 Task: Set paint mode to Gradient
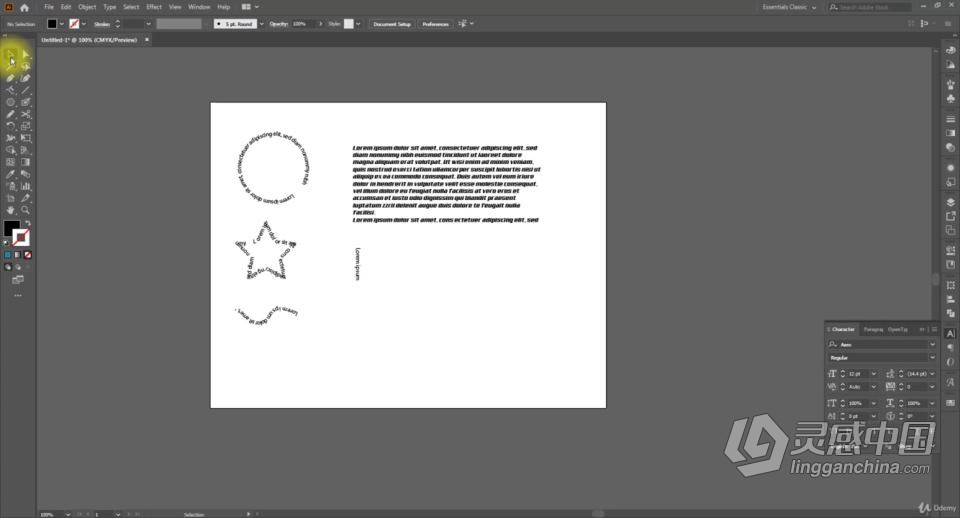pyautogui.click(x=18, y=255)
